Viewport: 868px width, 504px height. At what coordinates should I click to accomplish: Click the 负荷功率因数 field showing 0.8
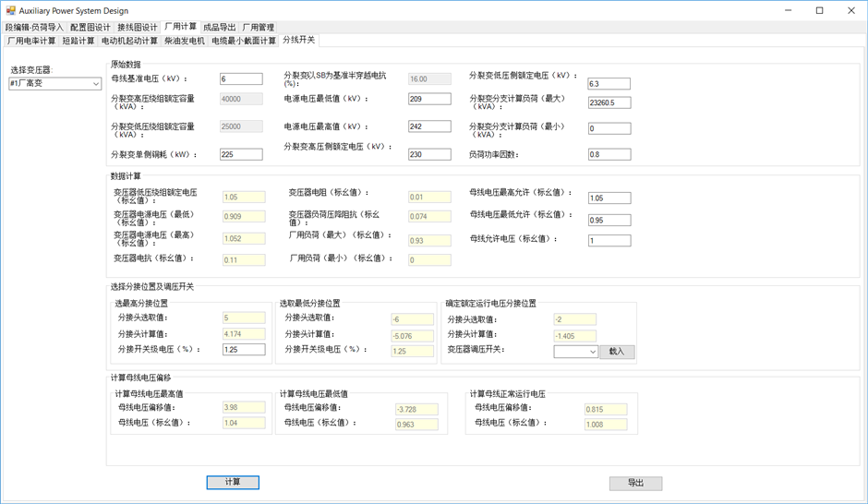tap(609, 154)
